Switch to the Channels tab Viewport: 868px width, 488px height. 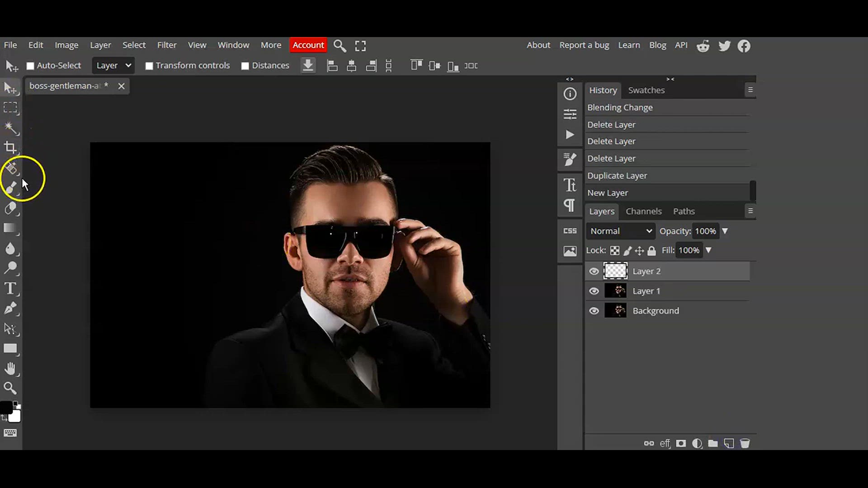[x=643, y=211]
